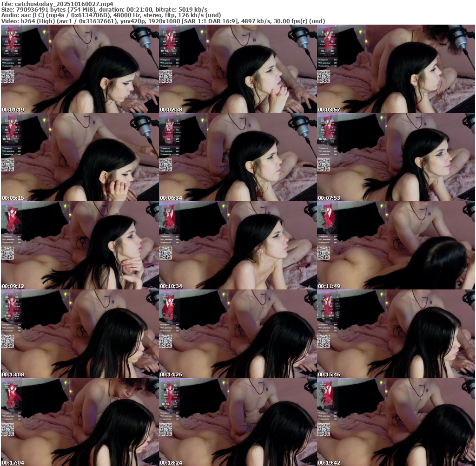Image resolution: width=476 pixels, height=466 pixels.
Task: Select the thumbnail timestamped 00:13:08
Action: click(80, 334)
